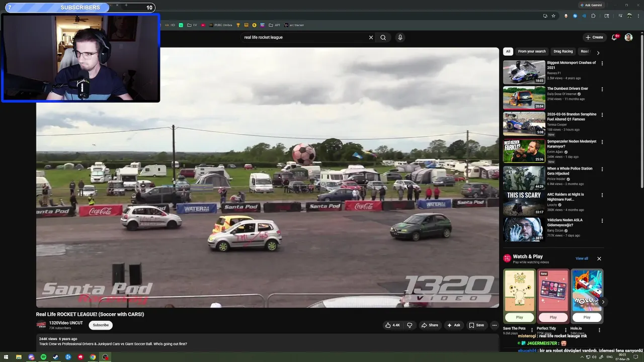Clear the YouTube search box text
644x362 pixels.
pos(371,37)
